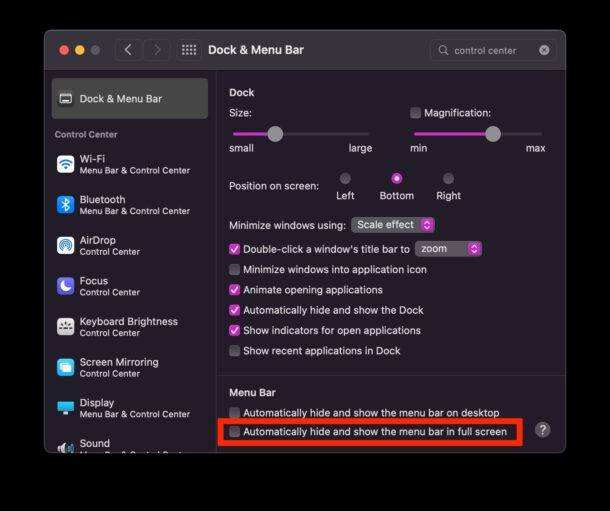Click the 'Position on screen:' label
Viewport: 610px width, 511px height.
point(274,186)
